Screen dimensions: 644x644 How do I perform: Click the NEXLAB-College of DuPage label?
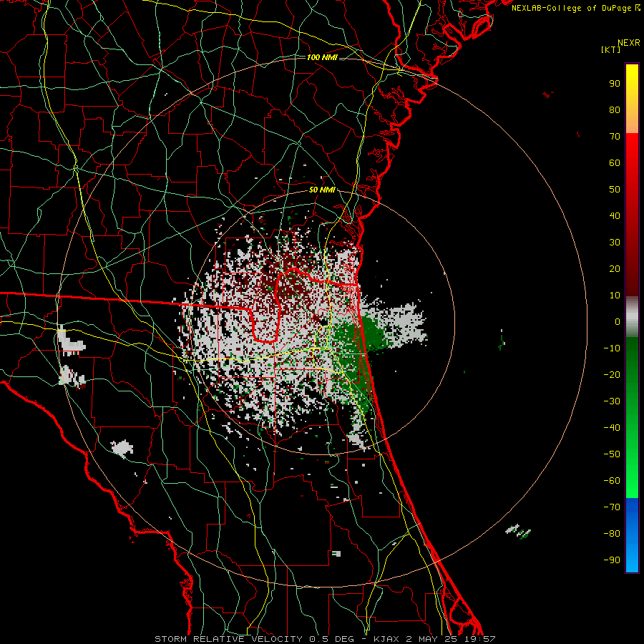pos(576,8)
